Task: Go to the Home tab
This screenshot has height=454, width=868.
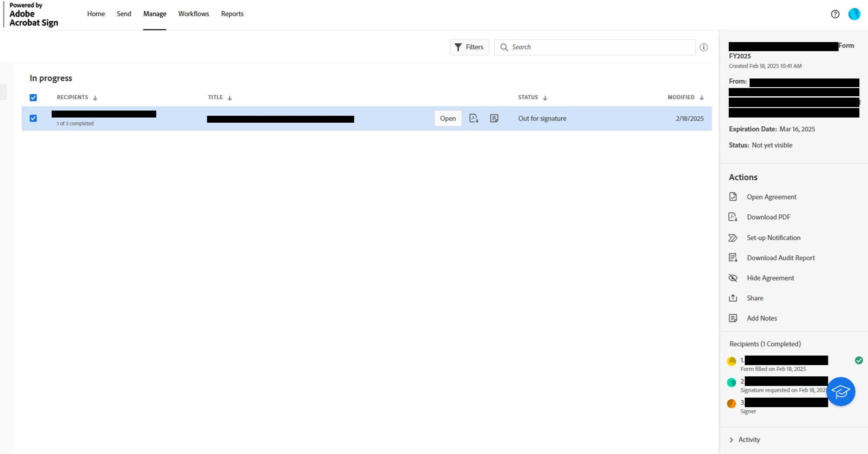Action: (x=96, y=14)
